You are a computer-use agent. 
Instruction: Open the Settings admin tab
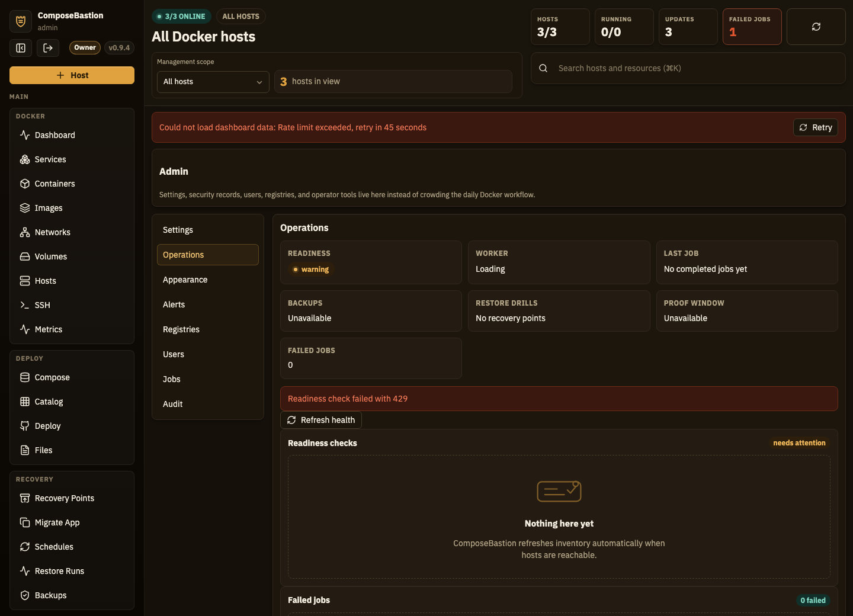click(x=208, y=230)
